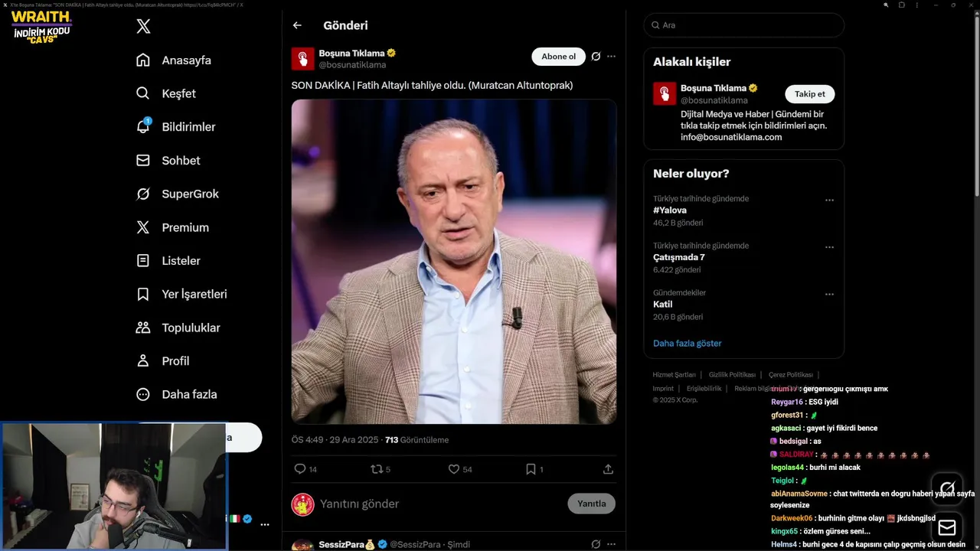
Task: Repost the post using retweet icon
Action: click(x=377, y=469)
